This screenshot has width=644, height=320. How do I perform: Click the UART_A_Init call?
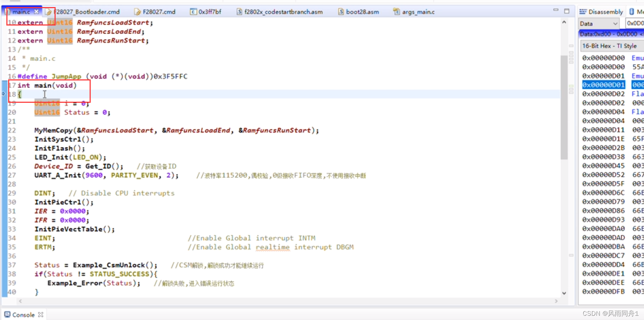tap(106, 175)
